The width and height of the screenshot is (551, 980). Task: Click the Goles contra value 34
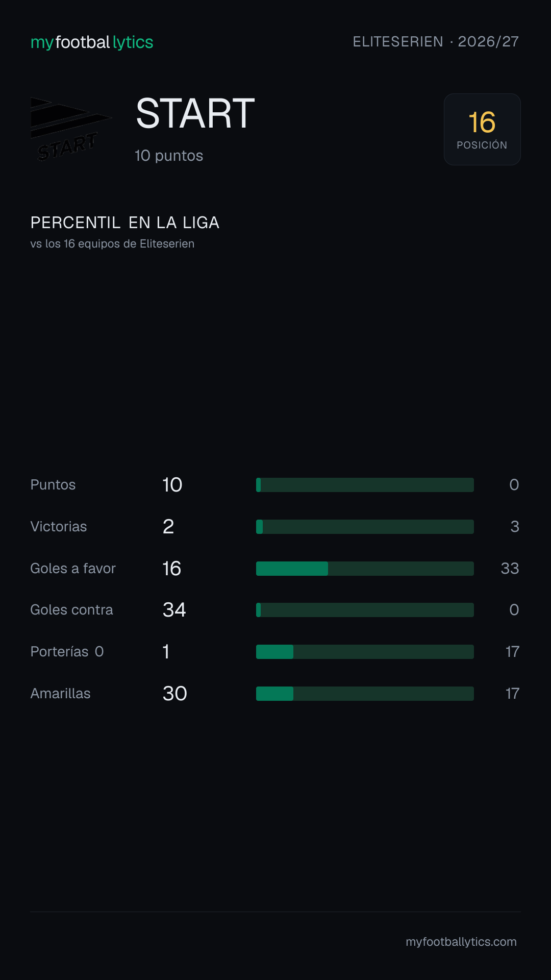(174, 610)
